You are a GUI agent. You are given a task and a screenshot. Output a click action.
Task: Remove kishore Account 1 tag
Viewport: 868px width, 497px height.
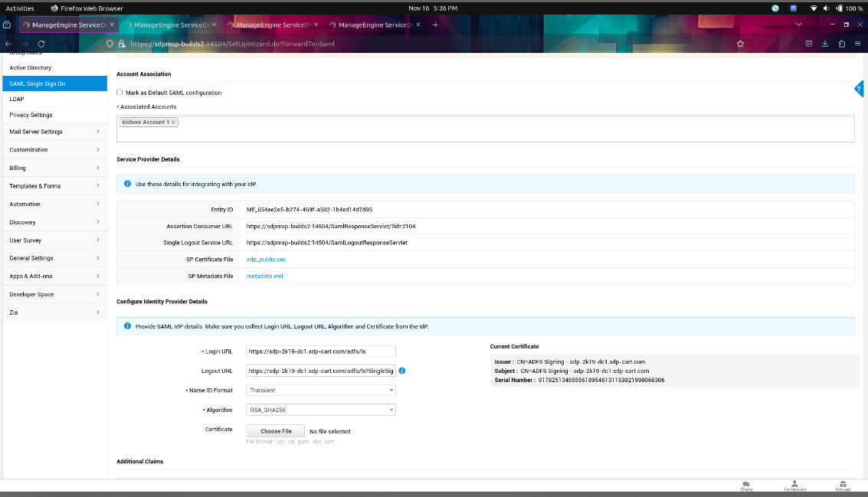(173, 122)
